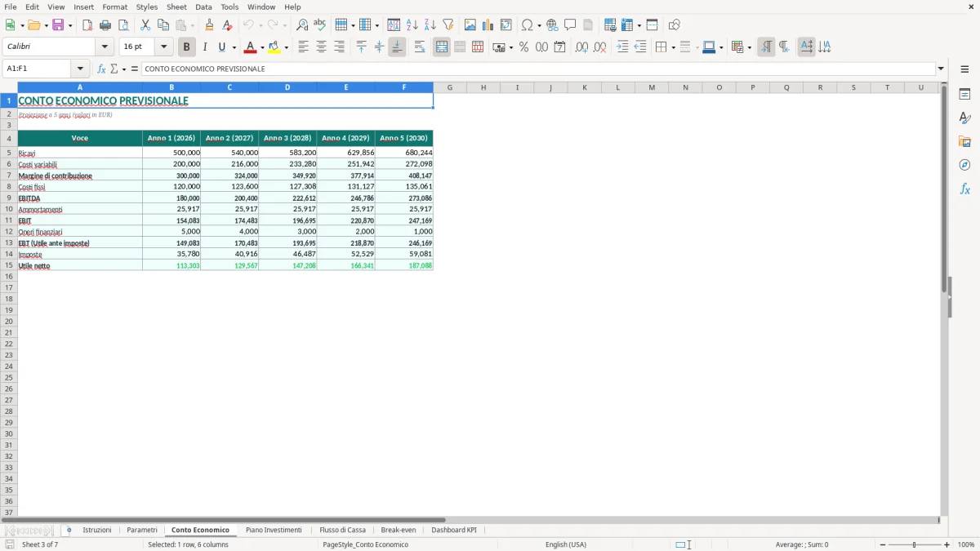Adjust the zoom slider in the status bar
This screenshot has height=551, width=980.
tap(914, 544)
